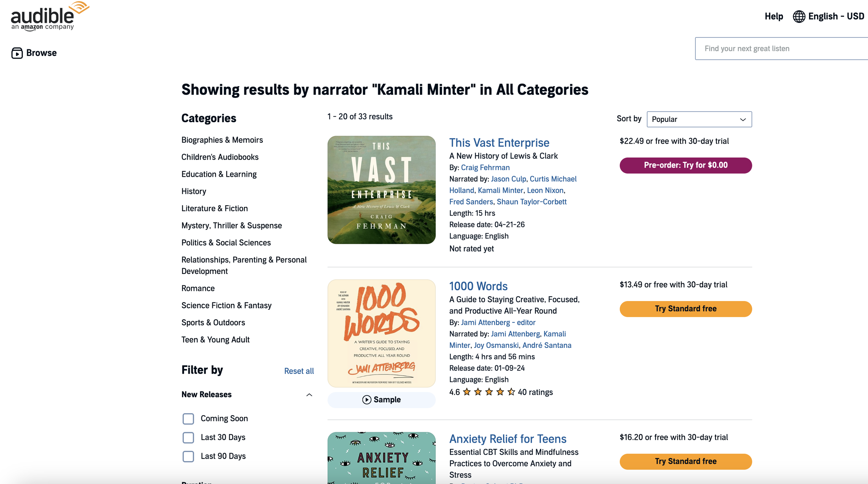Click the search field for listens
Screen dimensions: 868x484
coord(781,49)
